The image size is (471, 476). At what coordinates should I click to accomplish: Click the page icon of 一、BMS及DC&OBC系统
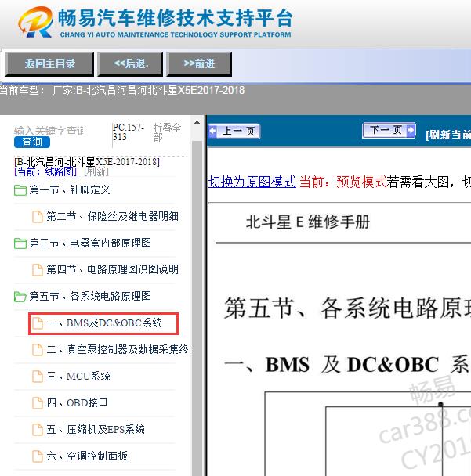pos(38,323)
